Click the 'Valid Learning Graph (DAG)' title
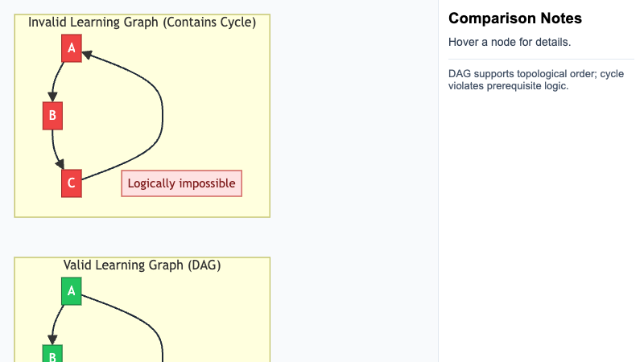This screenshot has width=644, height=362. click(142, 265)
